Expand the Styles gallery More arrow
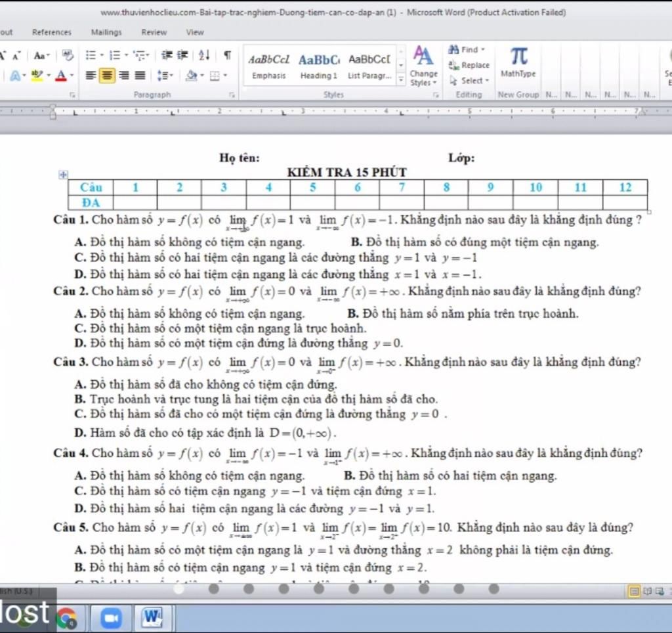 (401, 79)
